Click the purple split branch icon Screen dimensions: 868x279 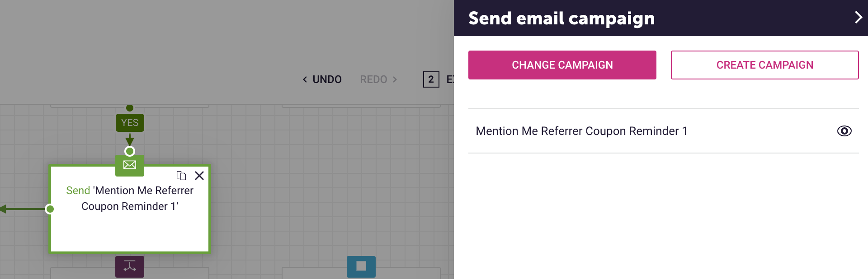(x=130, y=266)
